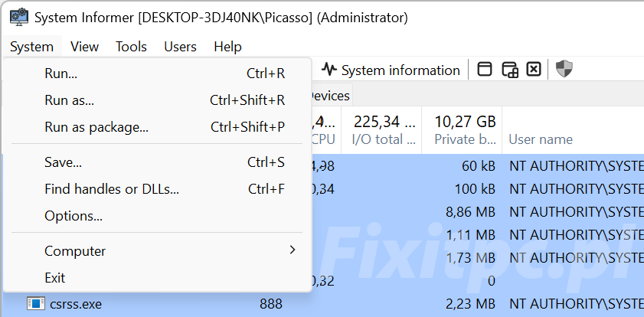Image resolution: width=644 pixels, height=317 pixels.
Task: Open the Tools menu
Action: click(131, 47)
